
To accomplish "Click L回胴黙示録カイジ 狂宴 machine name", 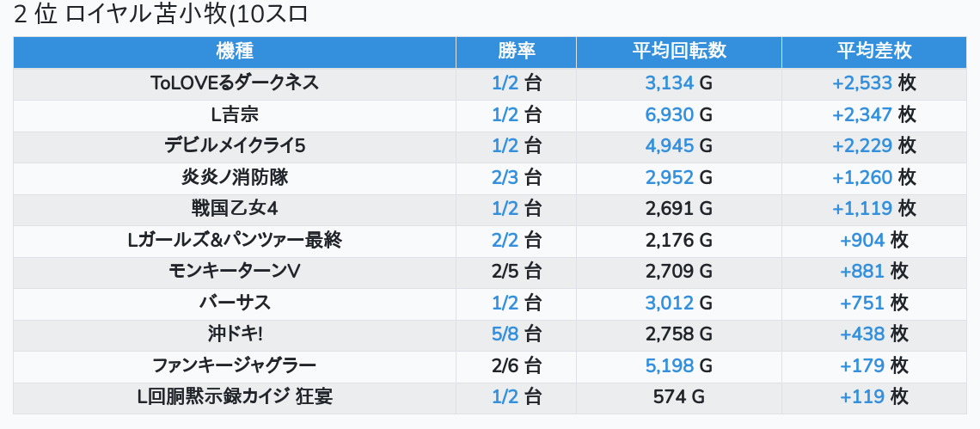I will pos(235,396).
